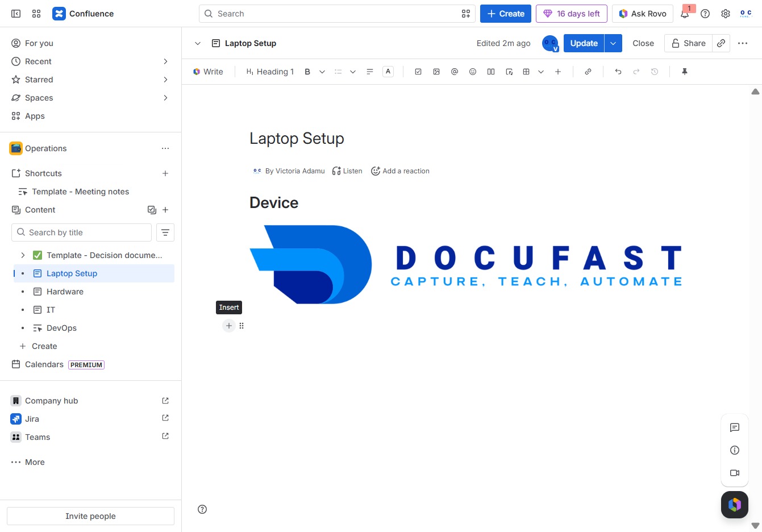Open the table options dropdown arrow
The width and height of the screenshot is (762, 532).
(x=541, y=72)
